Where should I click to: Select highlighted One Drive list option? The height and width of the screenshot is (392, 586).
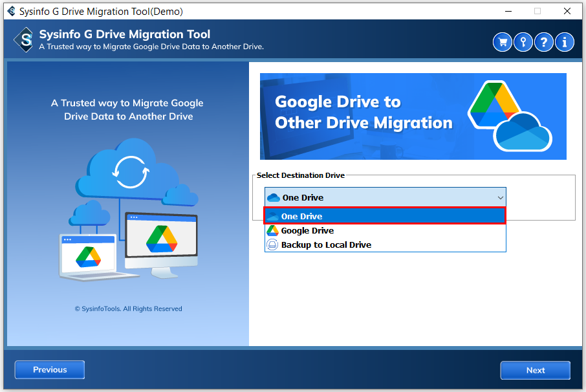385,216
